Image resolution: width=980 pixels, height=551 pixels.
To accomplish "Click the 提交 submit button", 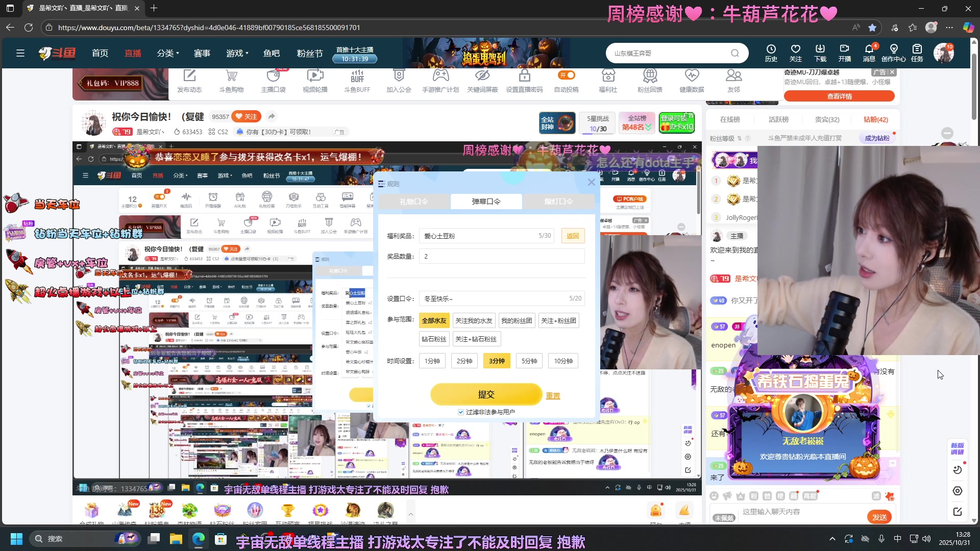I will coord(486,394).
